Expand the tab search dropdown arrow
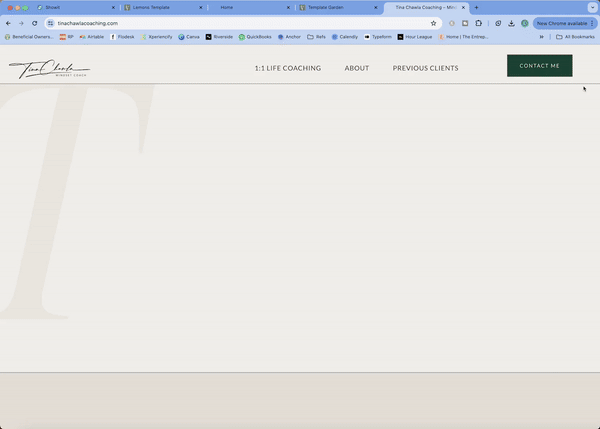The height and width of the screenshot is (429, 600). pos(592,7)
